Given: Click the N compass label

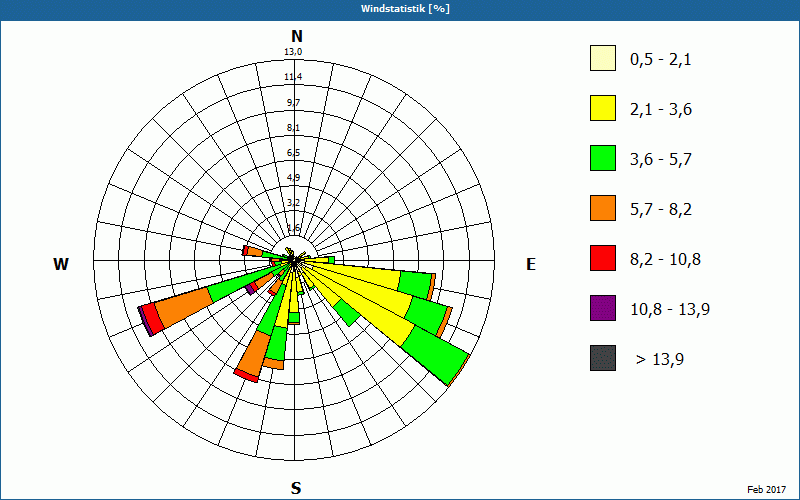Looking at the screenshot, I should (296, 36).
